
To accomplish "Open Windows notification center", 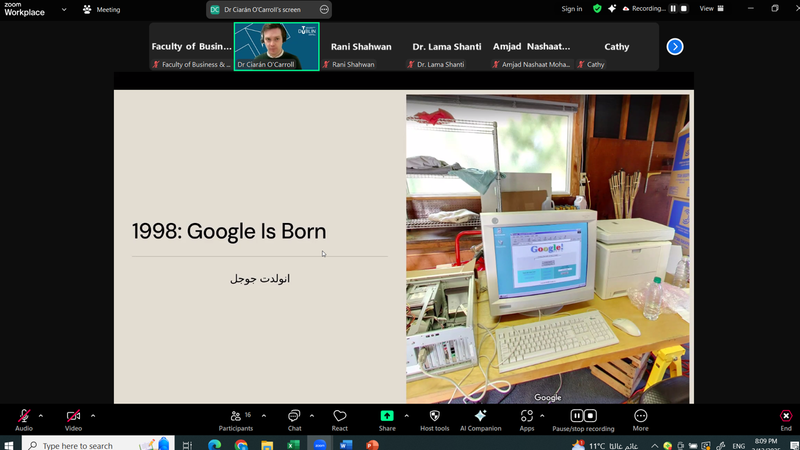I will point(794,445).
